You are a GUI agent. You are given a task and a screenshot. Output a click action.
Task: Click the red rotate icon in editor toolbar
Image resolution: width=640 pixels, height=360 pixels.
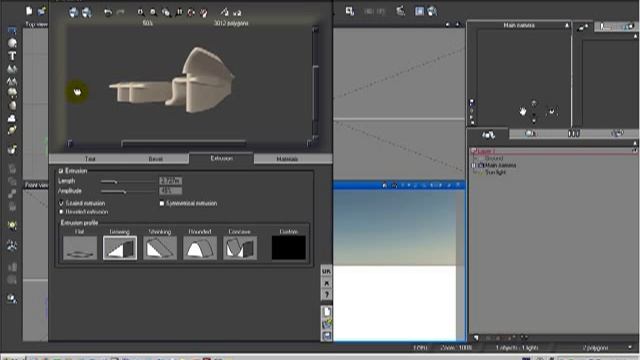(191, 12)
